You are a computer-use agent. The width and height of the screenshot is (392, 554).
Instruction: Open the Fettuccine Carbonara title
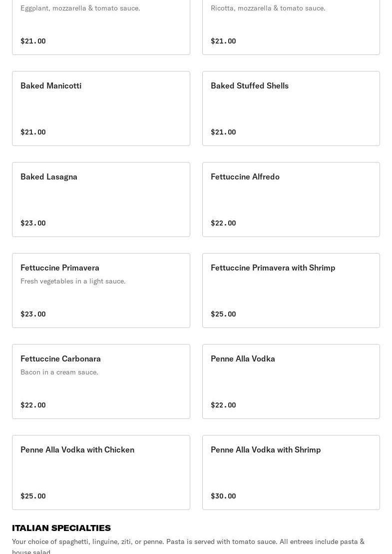pos(60,359)
